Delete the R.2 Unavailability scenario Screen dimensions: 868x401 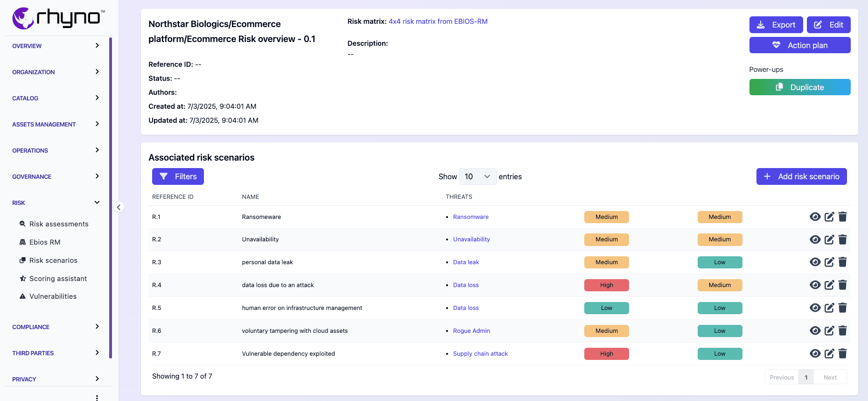point(842,239)
